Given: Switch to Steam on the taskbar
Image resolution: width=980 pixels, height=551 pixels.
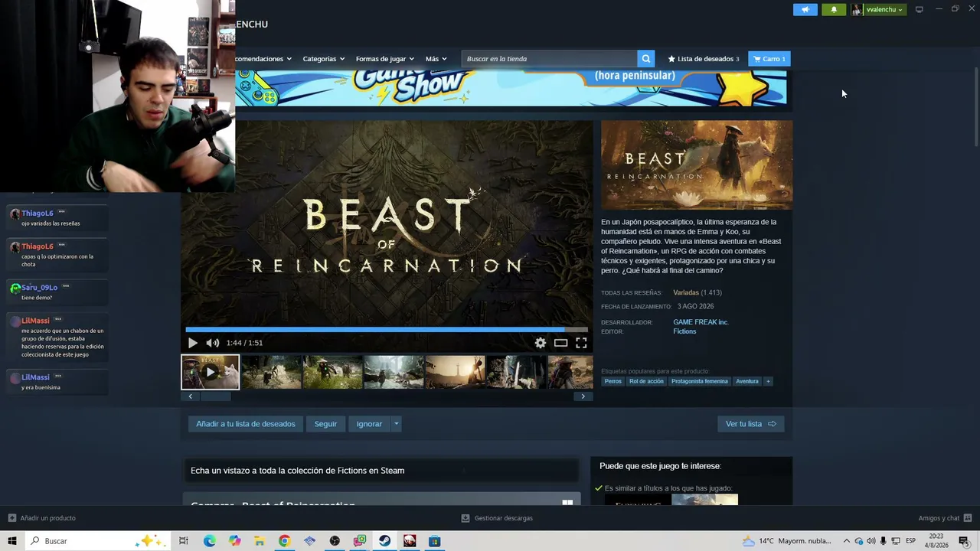Looking at the screenshot, I should tap(384, 541).
